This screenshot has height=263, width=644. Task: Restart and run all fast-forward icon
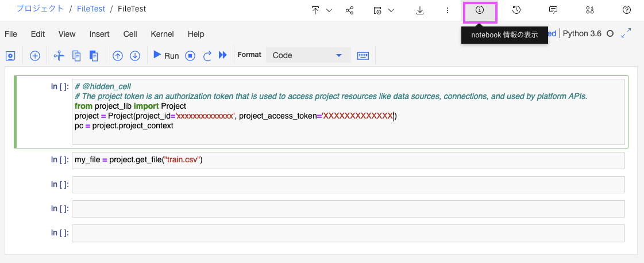pyautogui.click(x=222, y=55)
